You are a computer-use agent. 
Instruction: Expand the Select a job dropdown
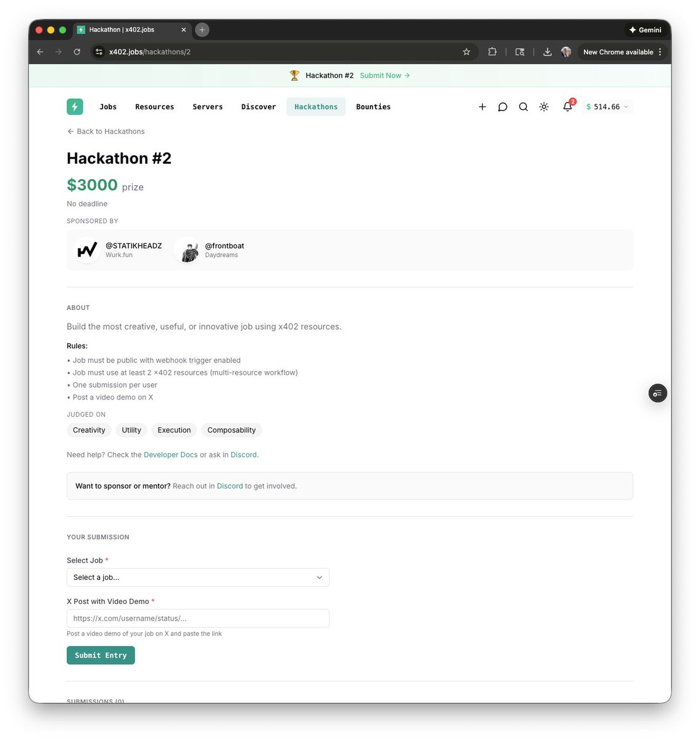(198, 577)
